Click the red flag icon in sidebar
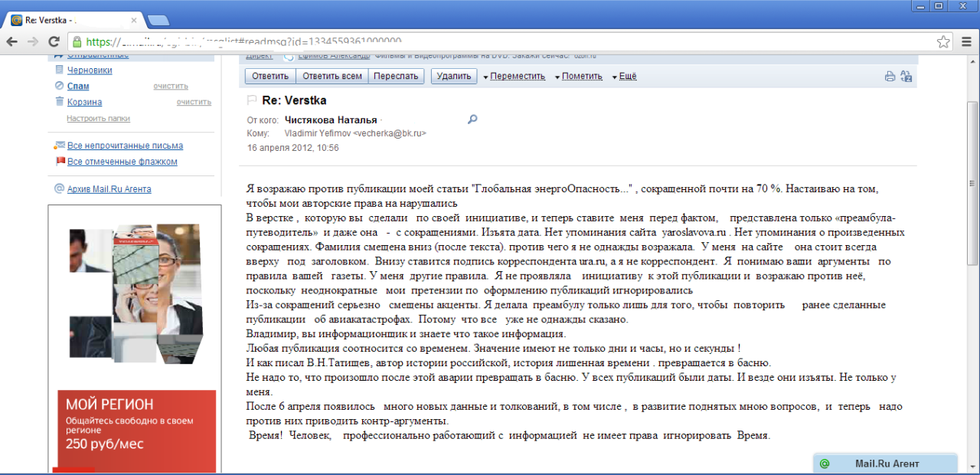The image size is (980, 475). click(x=60, y=162)
